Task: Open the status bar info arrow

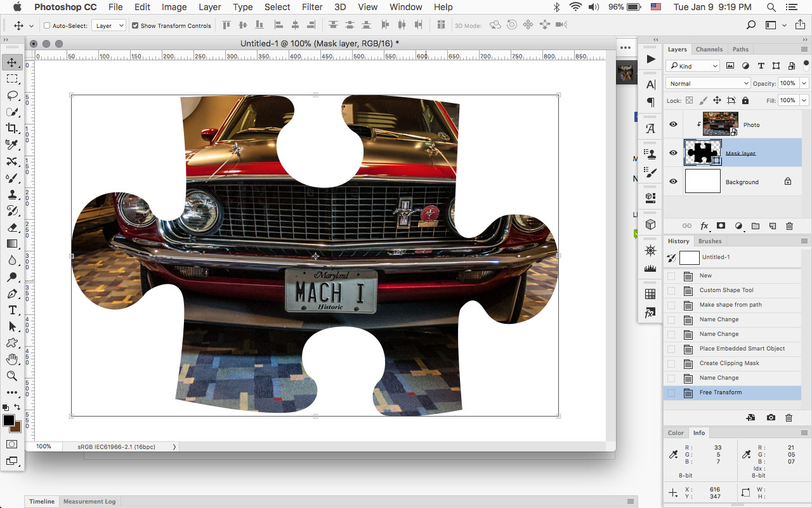Action: (x=174, y=446)
